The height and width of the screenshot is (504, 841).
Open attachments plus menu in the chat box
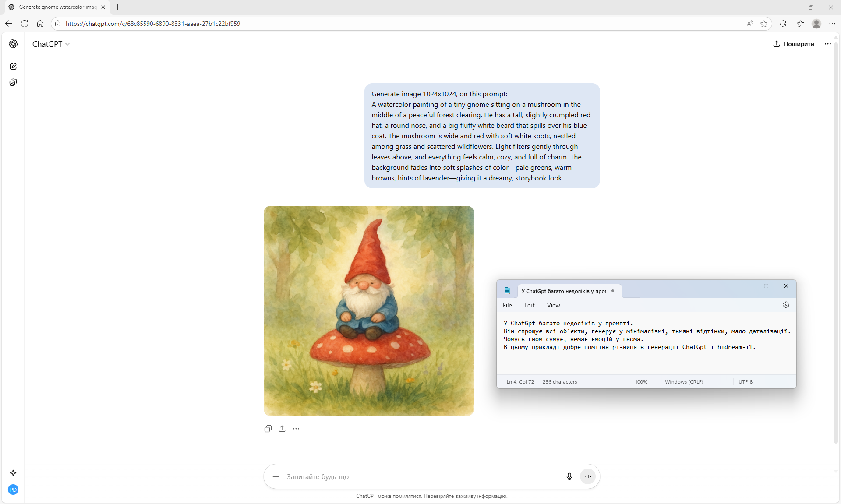pyautogui.click(x=276, y=476)
